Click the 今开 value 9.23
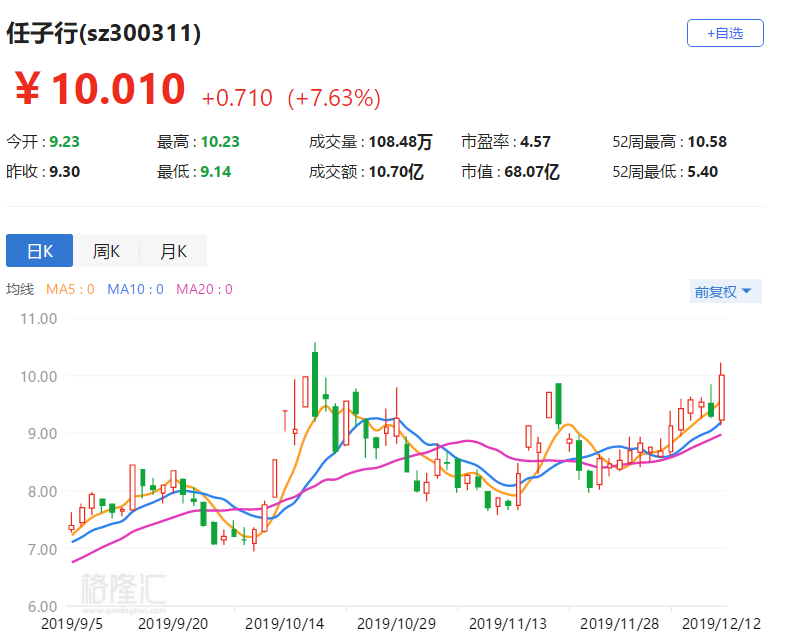 tap(64, 142)
